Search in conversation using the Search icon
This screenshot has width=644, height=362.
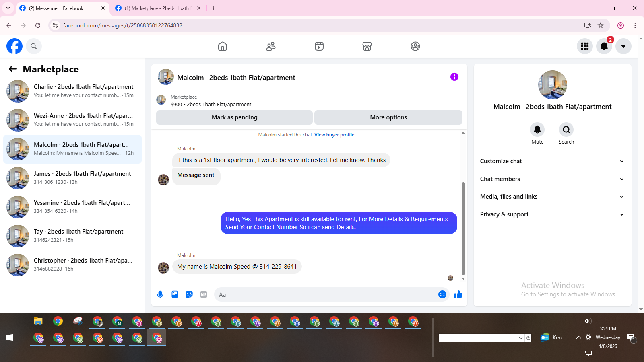point(566,130)
